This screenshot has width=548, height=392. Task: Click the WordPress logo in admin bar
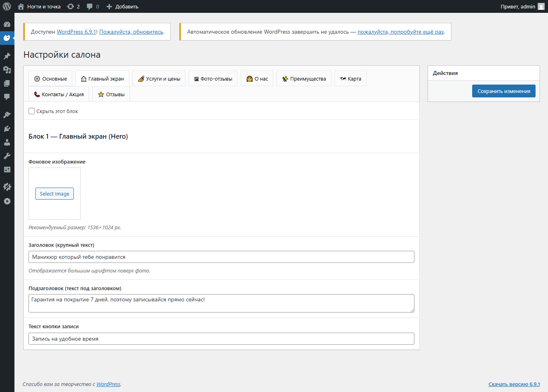(7, 6)
